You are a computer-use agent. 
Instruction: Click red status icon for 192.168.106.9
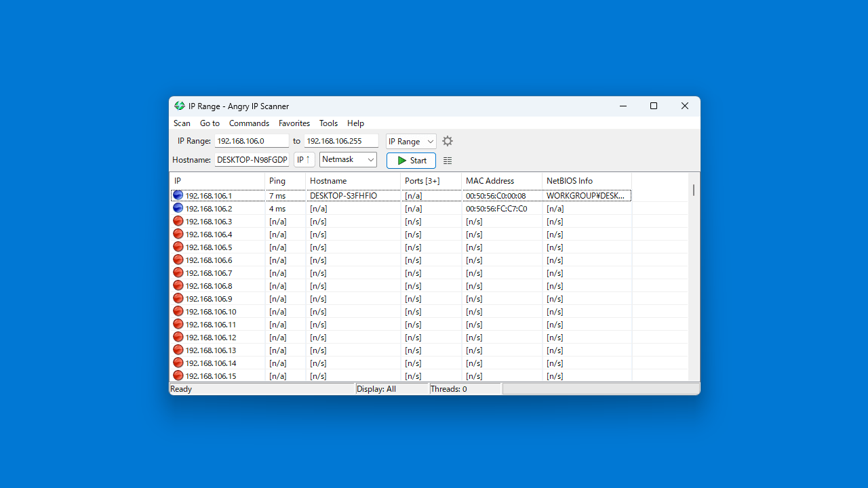point(178,298)
